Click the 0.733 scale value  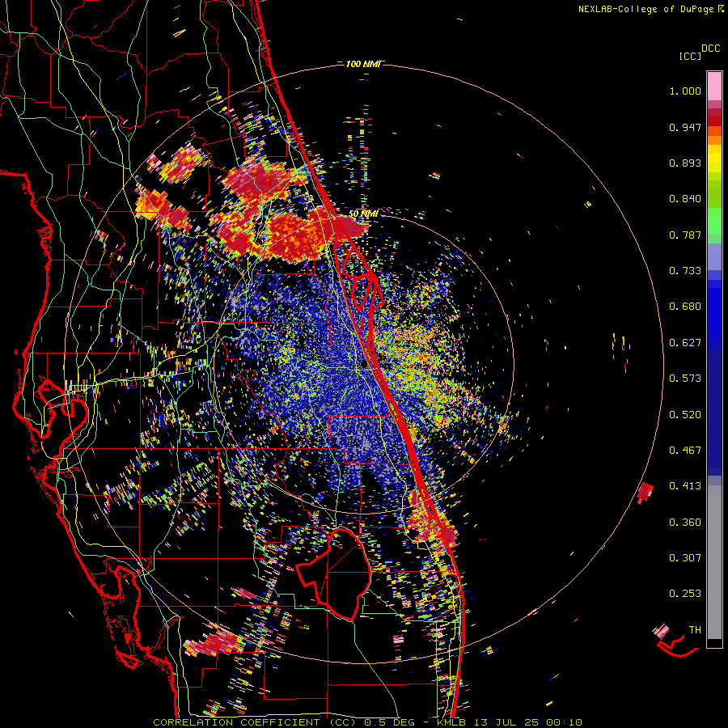click(x=685, y=271)
